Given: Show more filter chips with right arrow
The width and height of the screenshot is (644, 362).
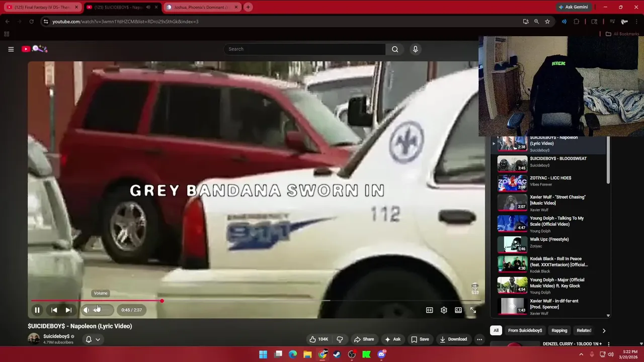Looking at the screenshot, I should pos(604,330).
